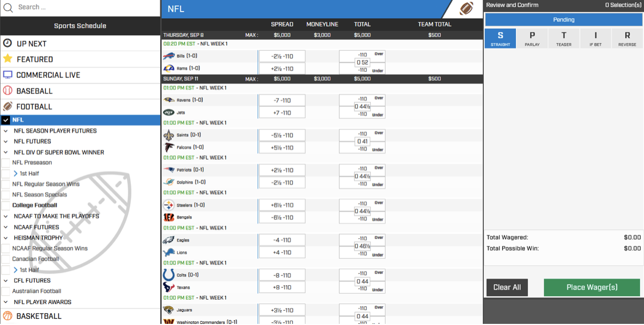Expand the NFL Player Awards group
The height and width of the screenshot is (325, 644).
point(6,302)
